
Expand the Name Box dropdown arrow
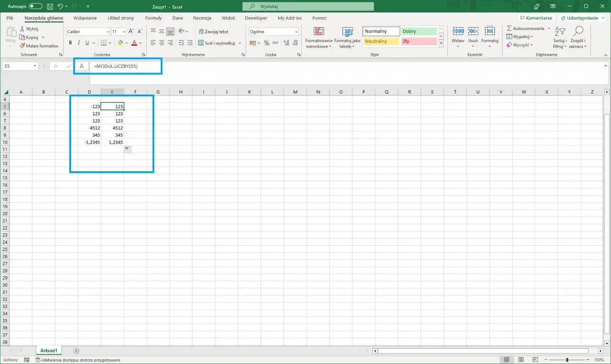point(35,66)
